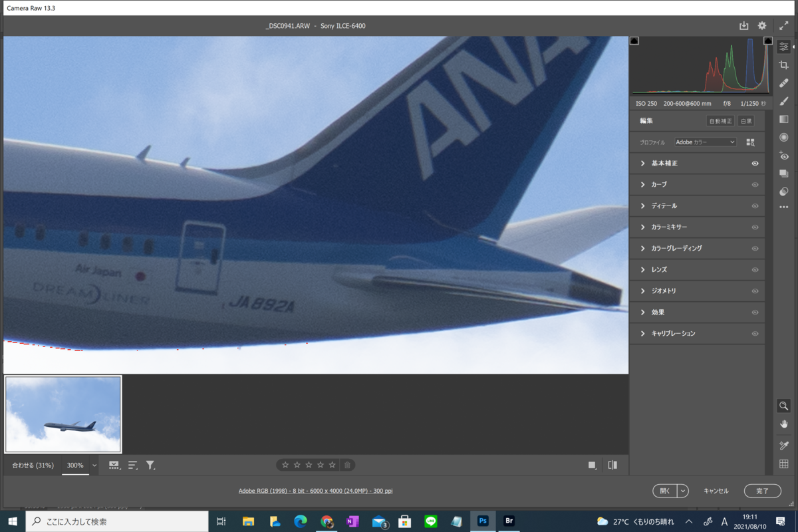Select the Red Eye removal tool
This screenshot has width=798, height=532.
pos(784,156)
